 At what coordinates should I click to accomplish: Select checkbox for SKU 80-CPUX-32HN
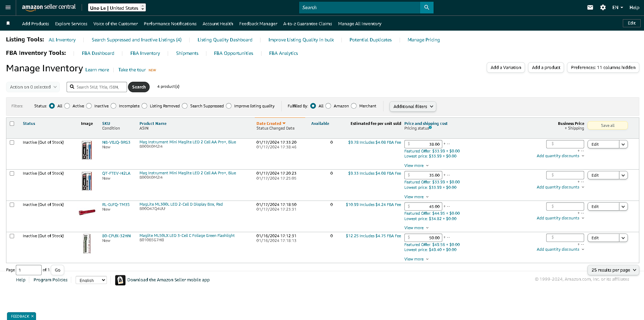tap(12, 236)
